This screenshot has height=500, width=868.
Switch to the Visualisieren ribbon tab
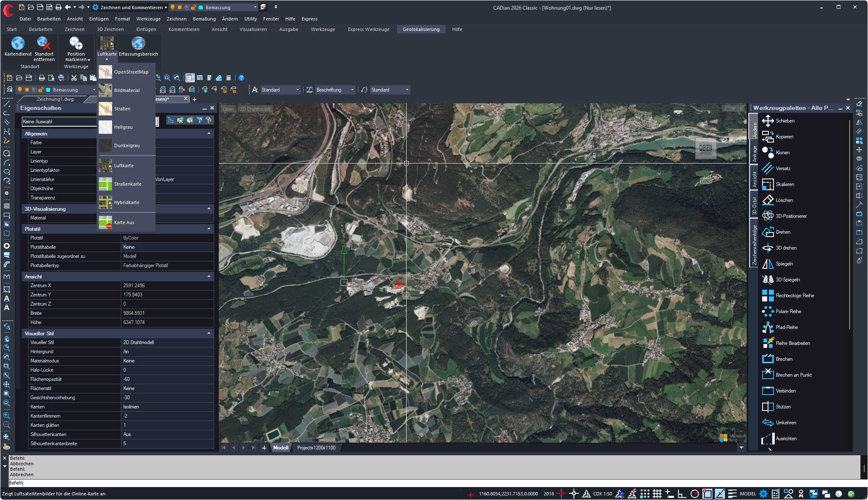click(x=253, y=29)
